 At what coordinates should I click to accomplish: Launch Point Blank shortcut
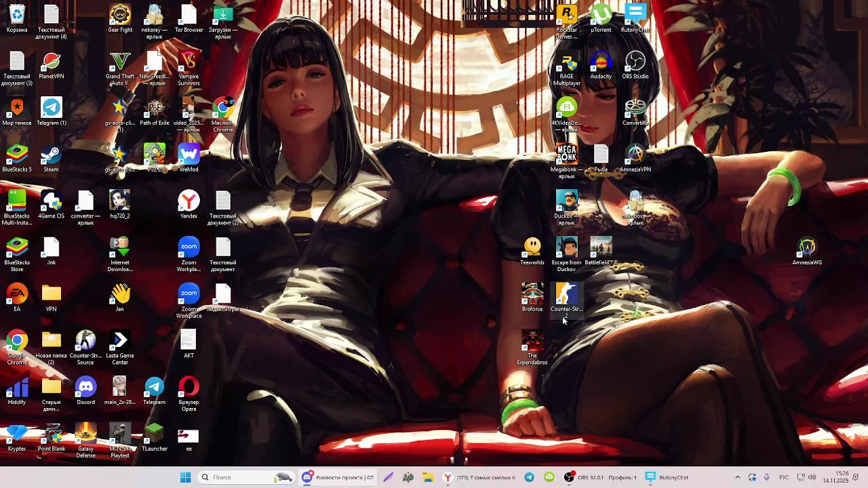(52, 438)
